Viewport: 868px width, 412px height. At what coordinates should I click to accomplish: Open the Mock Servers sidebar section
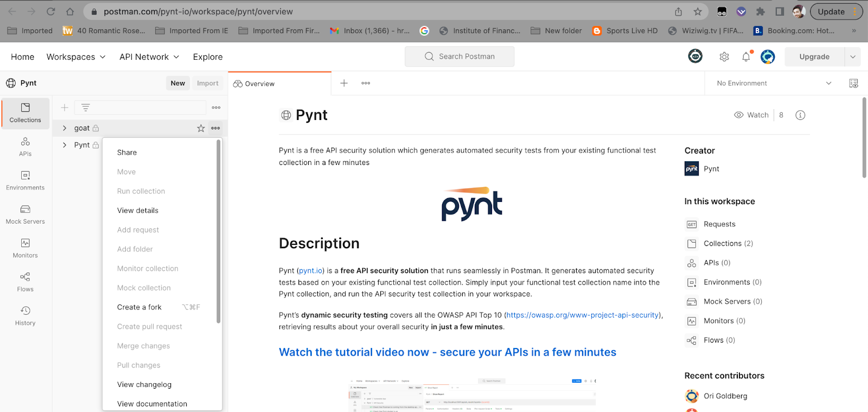(25, 215)
